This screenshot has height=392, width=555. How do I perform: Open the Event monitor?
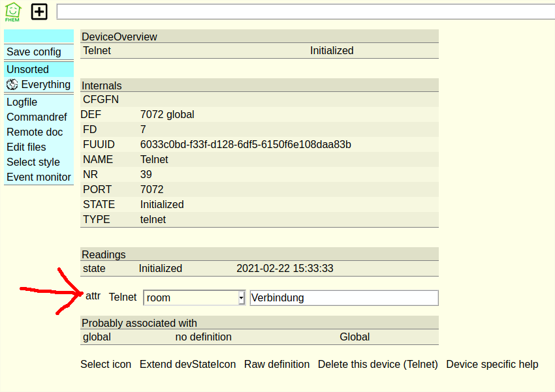pyautogui.click(x=39, y=177)
